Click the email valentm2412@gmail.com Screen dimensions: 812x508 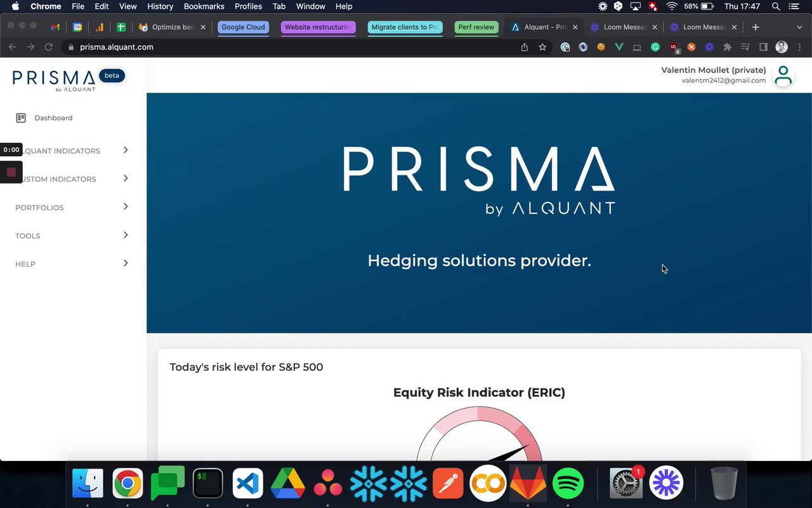pyautogui.click(x=724, y=81)
